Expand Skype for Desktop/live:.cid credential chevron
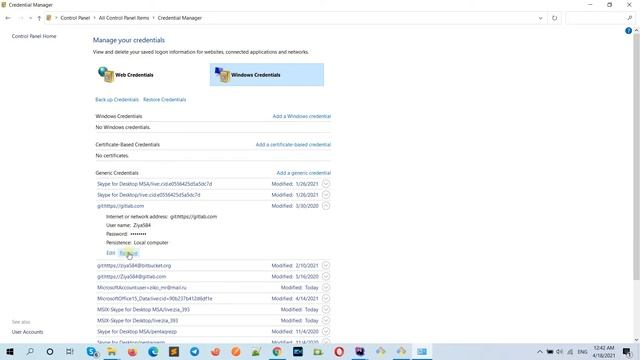Image resolution: width=640 pixels, height=360 pixels. click(x=326, y=195)
